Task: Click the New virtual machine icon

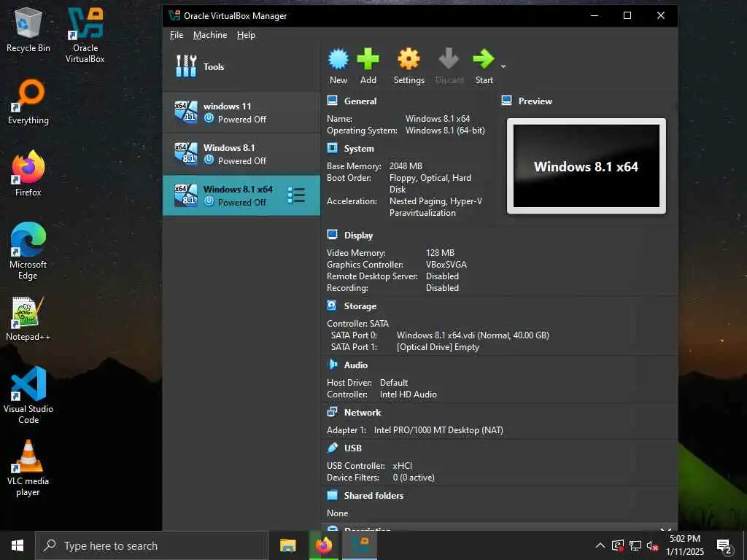Action: [x=338, y=59]
